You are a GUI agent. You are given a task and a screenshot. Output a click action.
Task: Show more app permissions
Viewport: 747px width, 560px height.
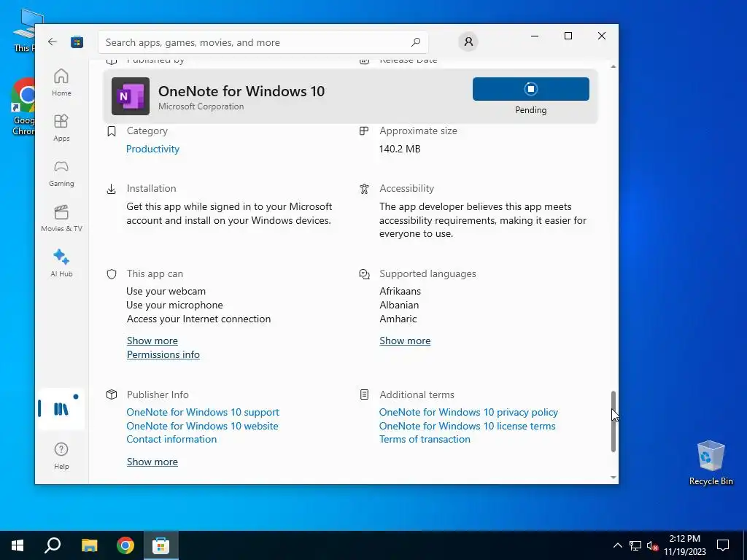(x=152, y=341)
